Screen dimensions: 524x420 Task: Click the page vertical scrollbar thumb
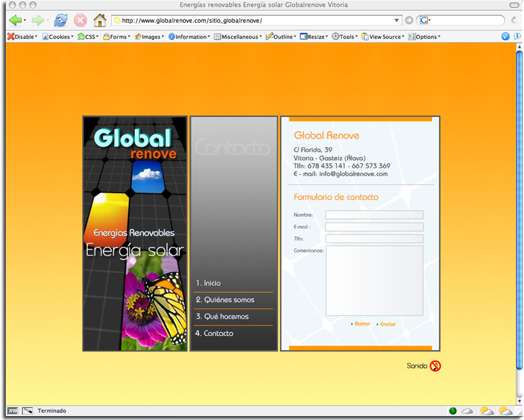click(x=519, y=209)
